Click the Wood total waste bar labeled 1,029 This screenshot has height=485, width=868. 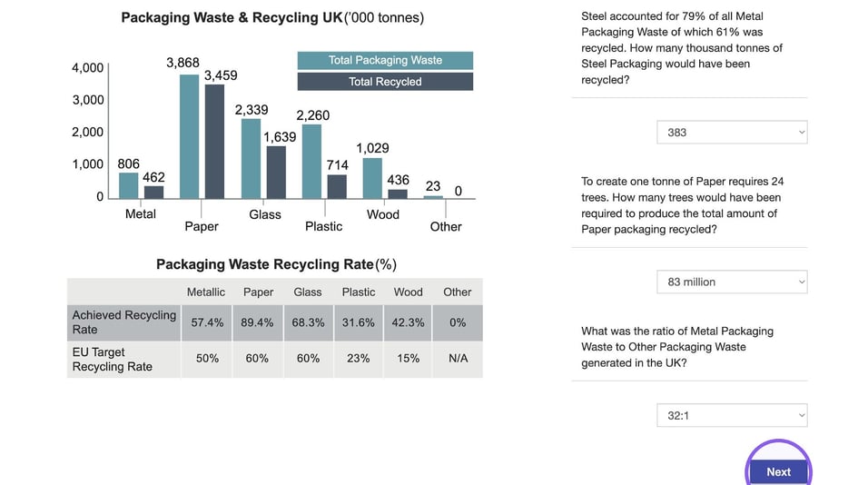(x=372, y=178)
